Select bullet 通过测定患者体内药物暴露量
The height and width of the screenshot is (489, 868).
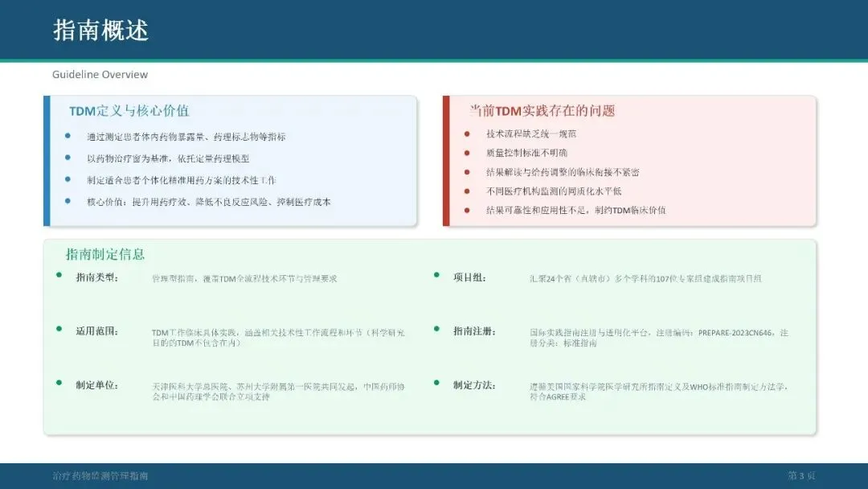(x=186, y=137)
